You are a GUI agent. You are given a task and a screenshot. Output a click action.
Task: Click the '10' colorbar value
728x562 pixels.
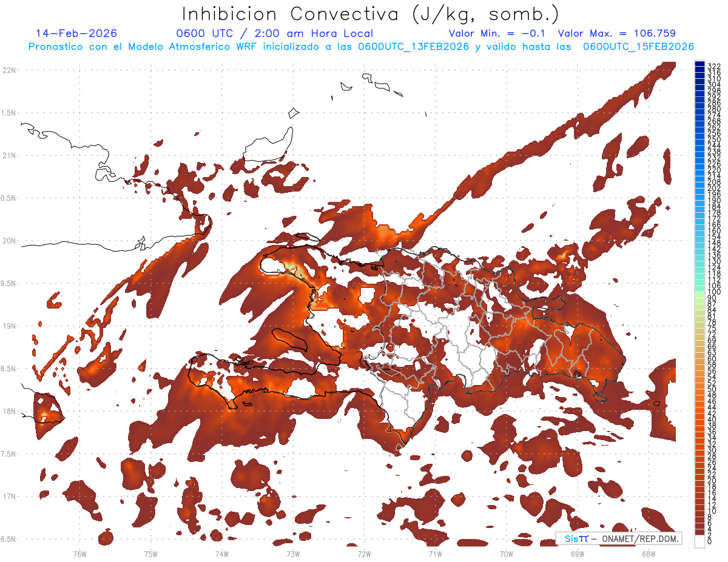(712, 510)
